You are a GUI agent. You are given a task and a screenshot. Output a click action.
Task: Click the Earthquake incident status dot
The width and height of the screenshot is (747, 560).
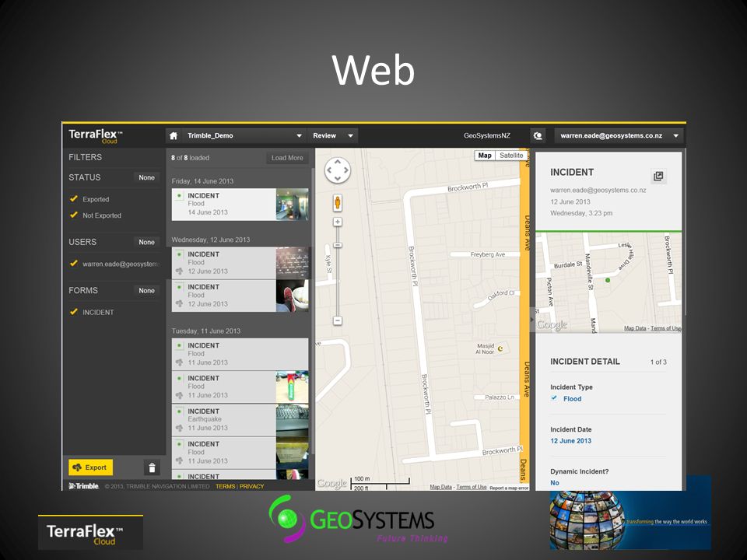coord(179,411)
